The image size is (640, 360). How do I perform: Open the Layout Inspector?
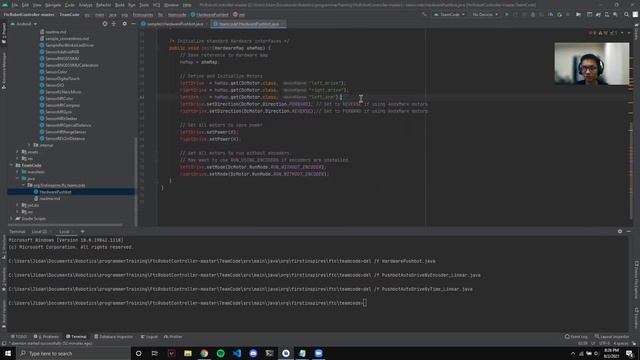(x=612, y=337)
